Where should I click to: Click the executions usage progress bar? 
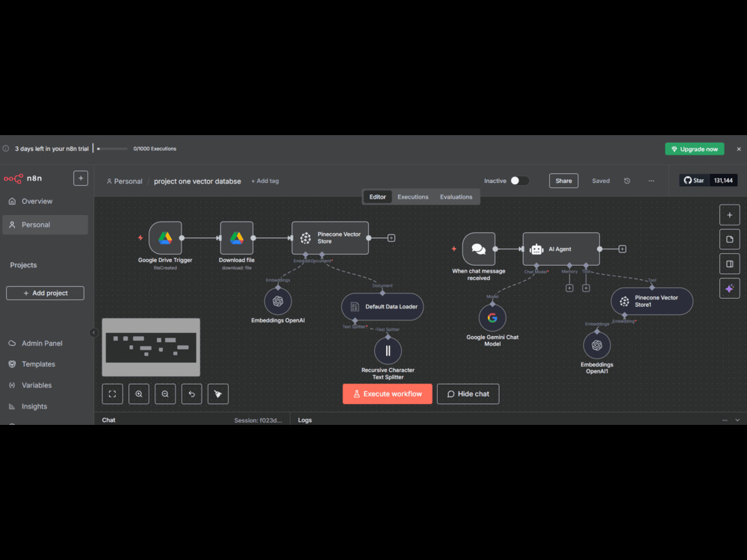[112, 149]
